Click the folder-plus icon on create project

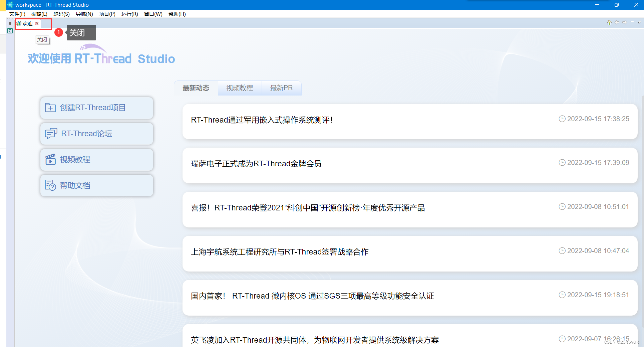tap(50, 108)
